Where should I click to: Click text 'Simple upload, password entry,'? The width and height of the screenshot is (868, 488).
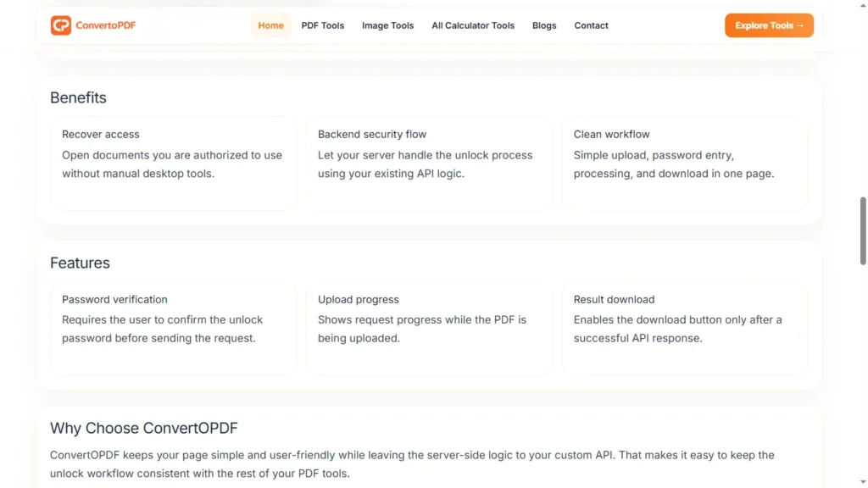click(654, 156)
